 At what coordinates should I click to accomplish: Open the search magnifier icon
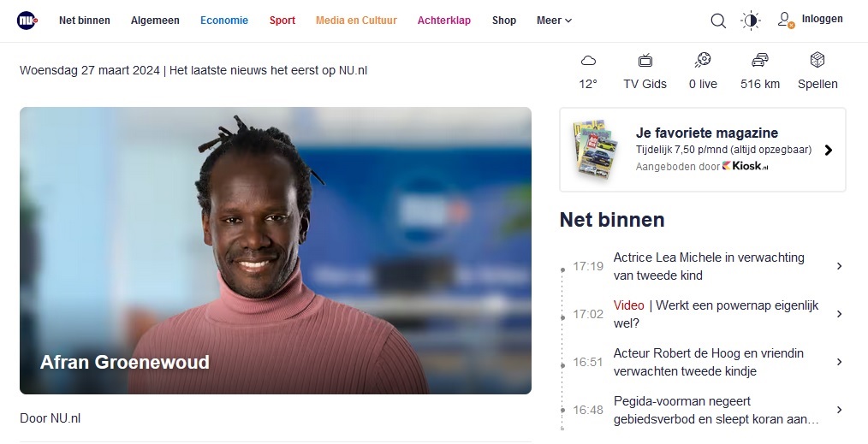pyautogui.click(x=718, y=21)
